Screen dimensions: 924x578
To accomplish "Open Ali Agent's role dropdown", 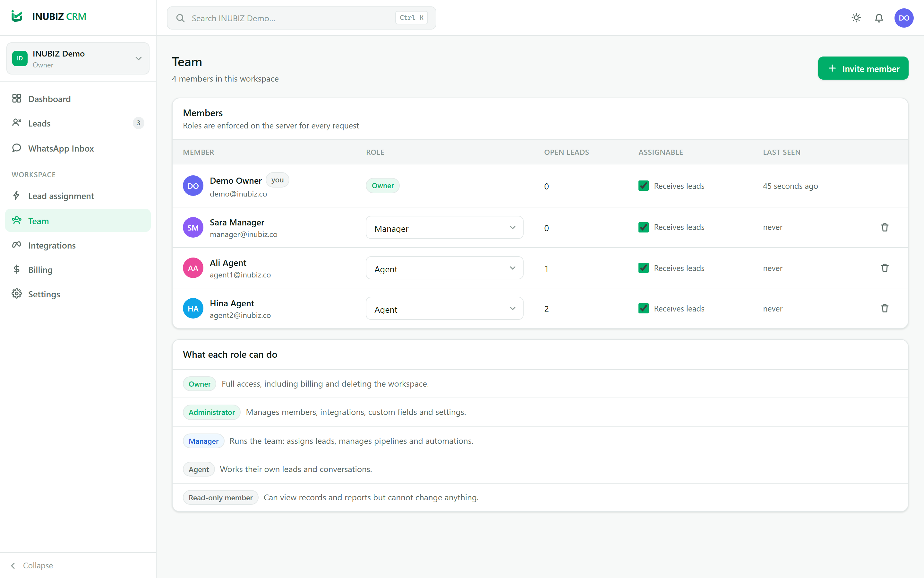I will [444, 268].
